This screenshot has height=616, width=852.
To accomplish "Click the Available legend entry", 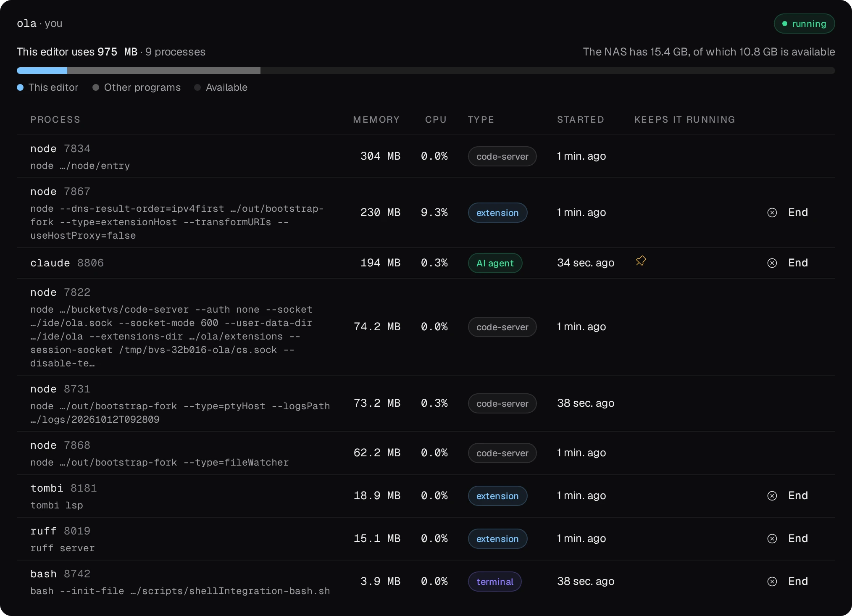I will [x=221, y=87].
